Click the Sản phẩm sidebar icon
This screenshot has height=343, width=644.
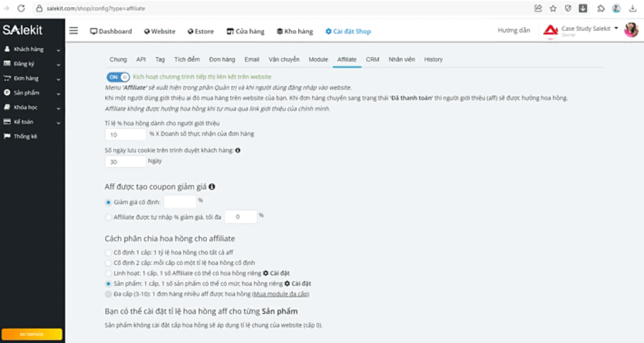click(7, 92)
